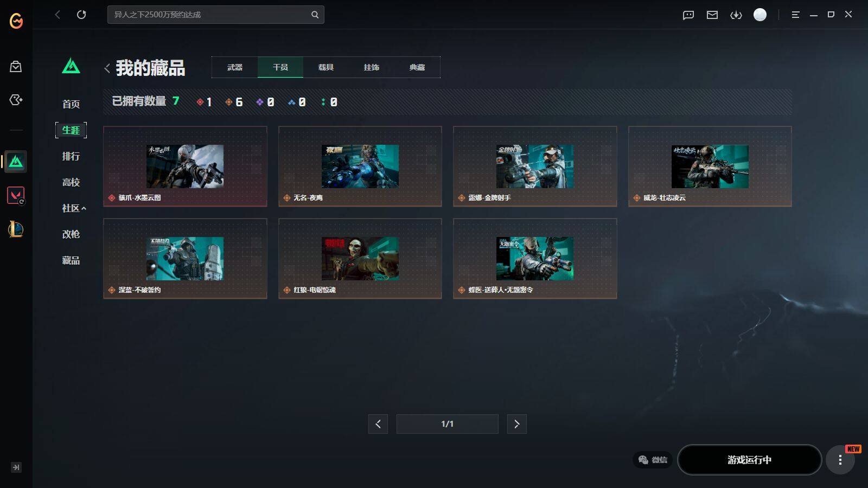Switch to the 武器 tab
The height and width of the screenshot is (488, 868).
pyautogui.click(x=235, y=67)
